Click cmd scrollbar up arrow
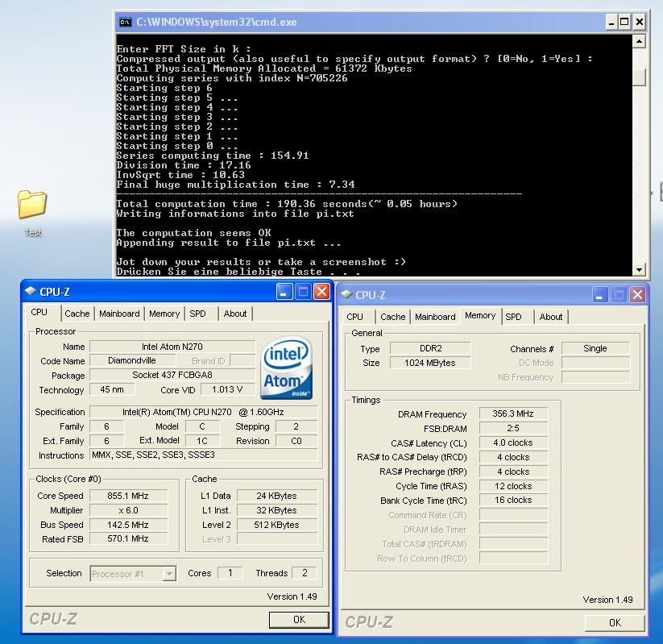 click(639, 41)
